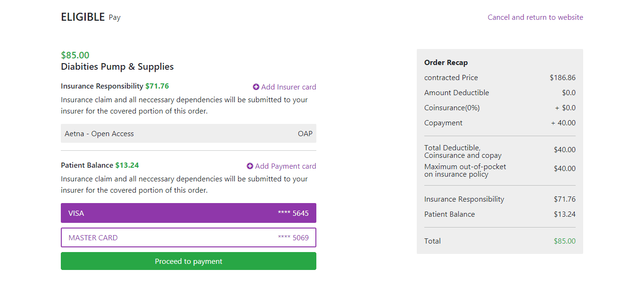Select the VISA card ending 5645
Screen dimensions: 644x302
click(189, 213)
